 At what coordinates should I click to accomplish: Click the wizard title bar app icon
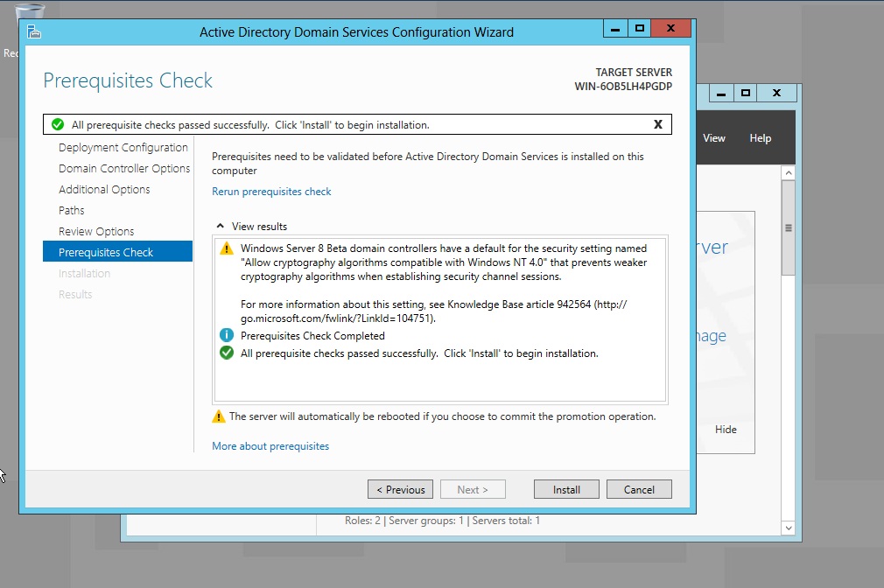point(34,32)
